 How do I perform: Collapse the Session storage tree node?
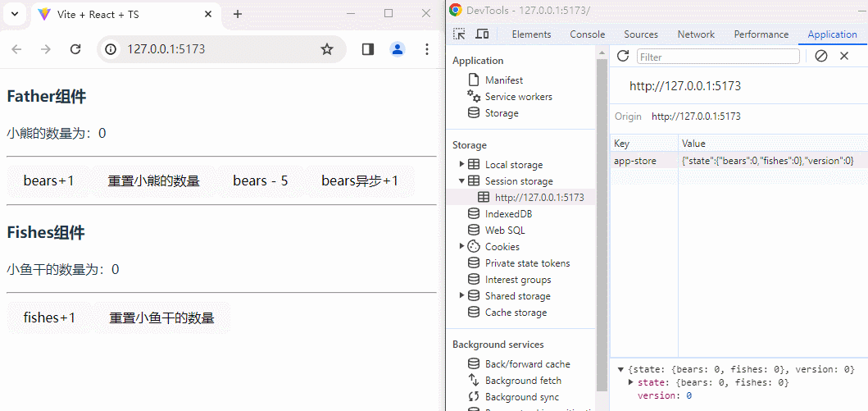click(462, 180)
